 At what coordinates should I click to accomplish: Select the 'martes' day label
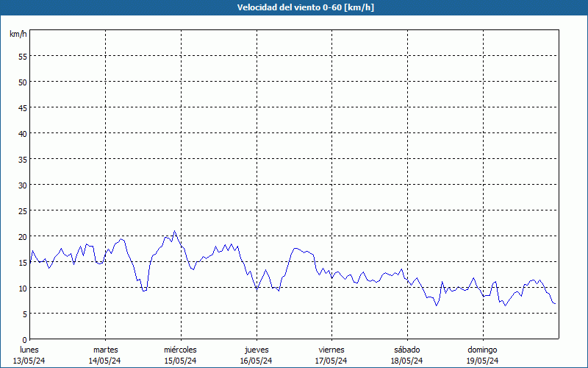click(106, 350)
